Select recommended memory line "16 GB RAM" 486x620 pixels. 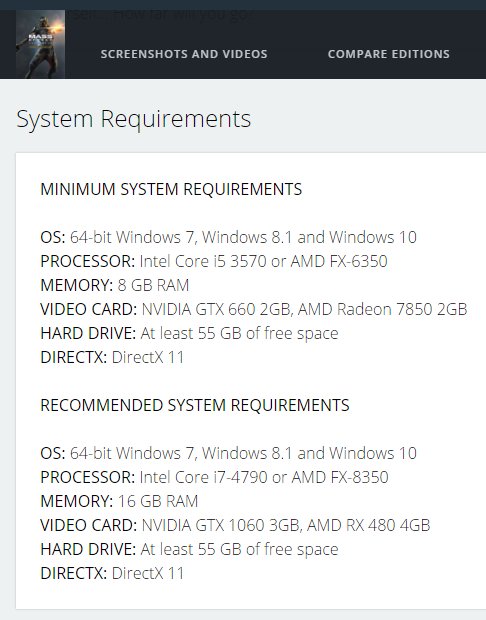tap(119, 501)
